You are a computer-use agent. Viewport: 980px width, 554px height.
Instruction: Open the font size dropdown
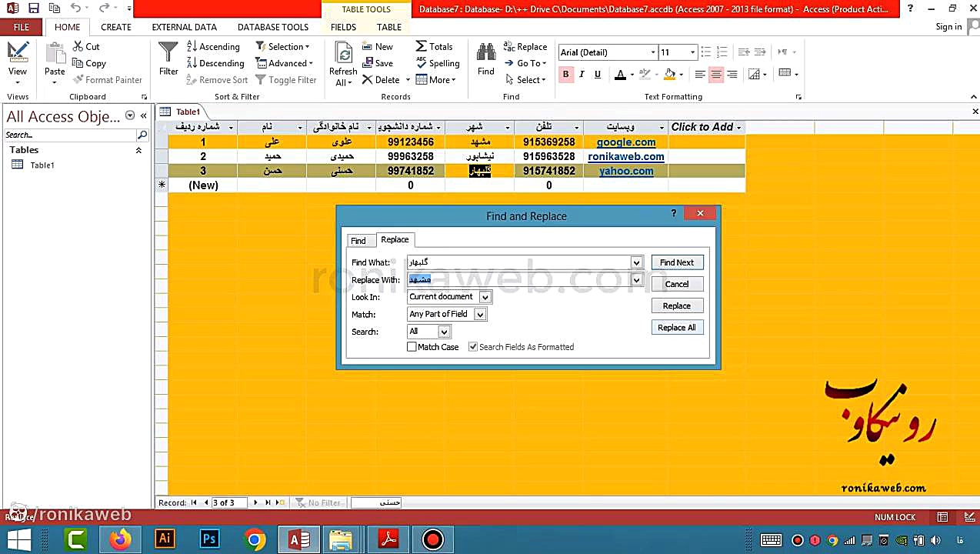[x=692, y=52]
